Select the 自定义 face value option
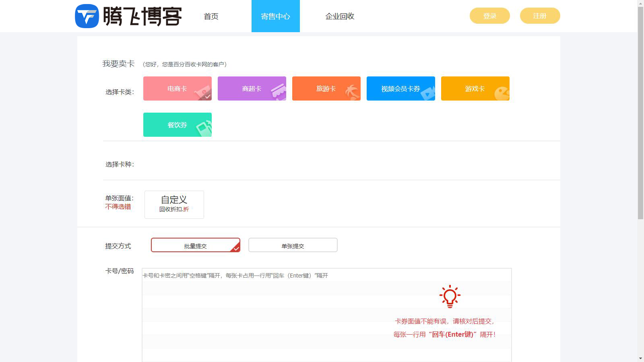This screenshot has height=362, width=644. [174, 204]
